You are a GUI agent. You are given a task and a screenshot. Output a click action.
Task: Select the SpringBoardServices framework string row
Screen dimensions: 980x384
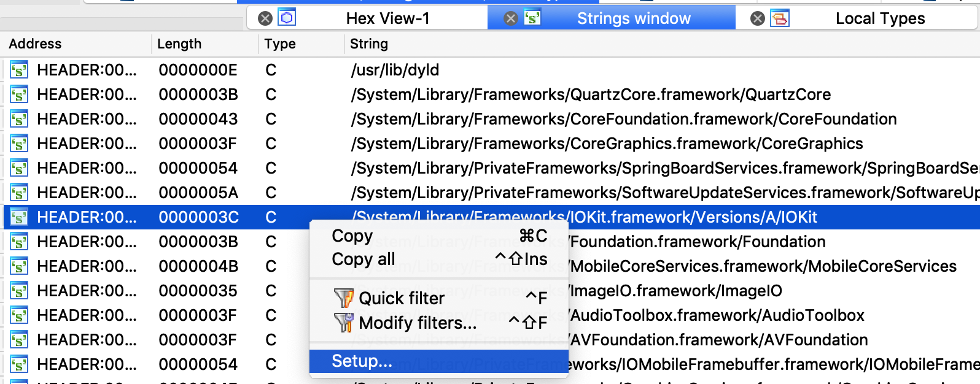(663, 168)
